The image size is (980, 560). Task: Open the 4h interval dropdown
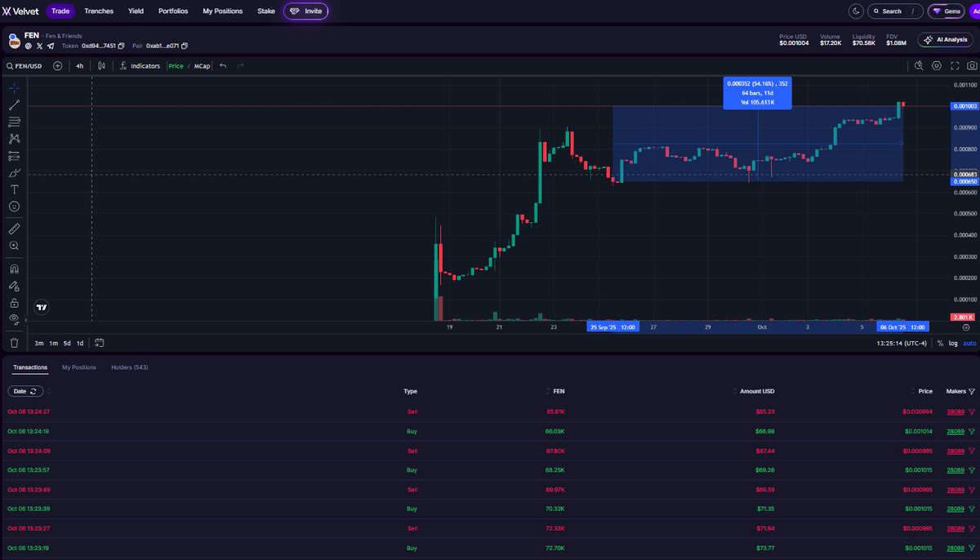79,66
